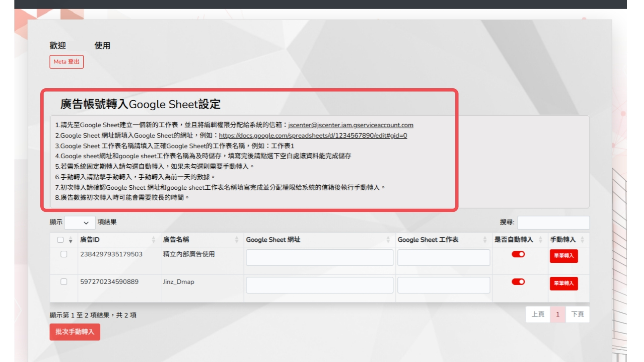Viewport: 644px width, 362px height.
Task: Sort by 是否自動轉入 column arrows
Action: coord(540,240)
